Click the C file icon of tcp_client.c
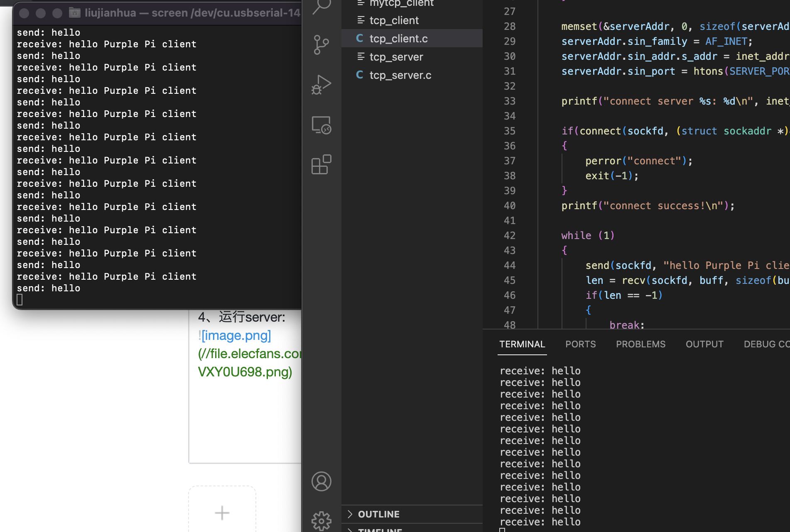This screenshot has width=790, height=532. tap(360, 39)
